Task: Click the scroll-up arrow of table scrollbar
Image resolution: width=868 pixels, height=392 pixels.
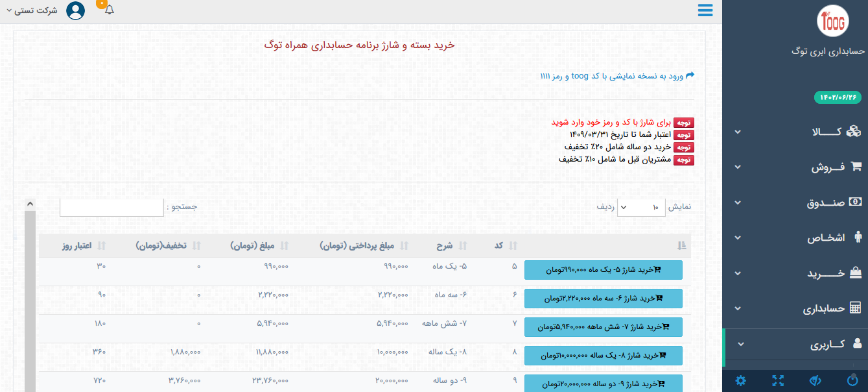Action: coord(30,204)
